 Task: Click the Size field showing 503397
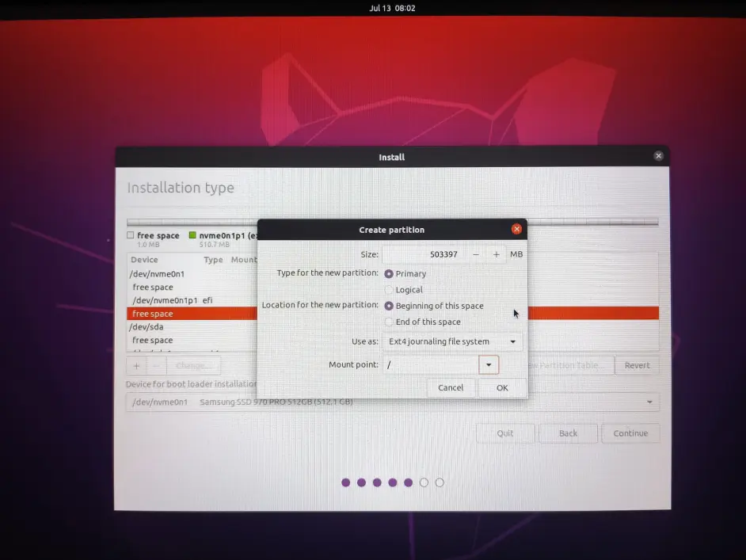424,254
